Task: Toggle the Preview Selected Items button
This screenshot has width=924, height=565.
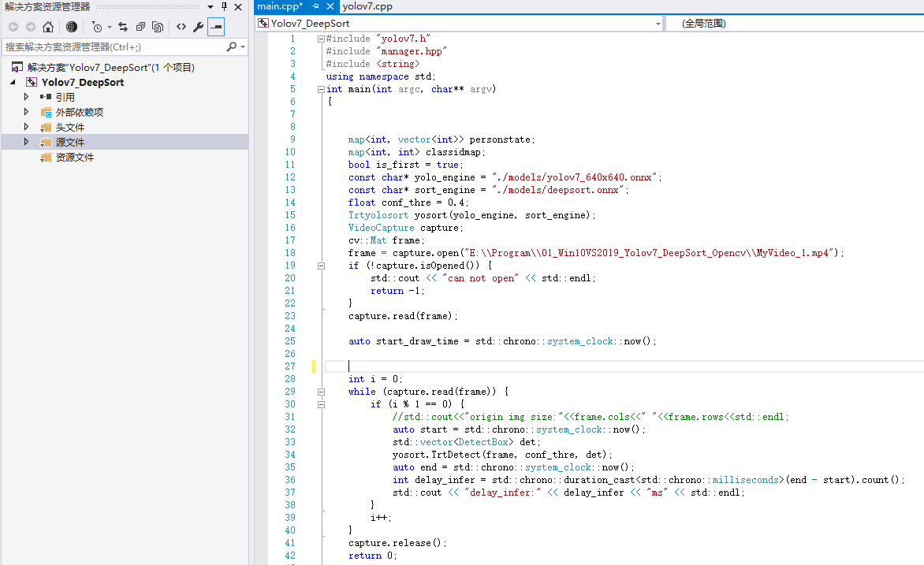Action: coord(215,27)
